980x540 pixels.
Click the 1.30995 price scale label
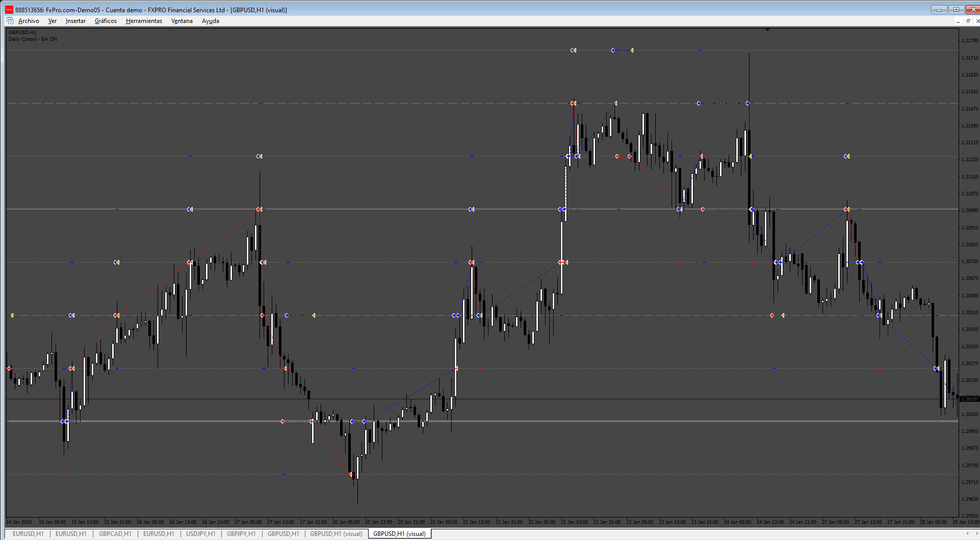[x=970, y=210]
